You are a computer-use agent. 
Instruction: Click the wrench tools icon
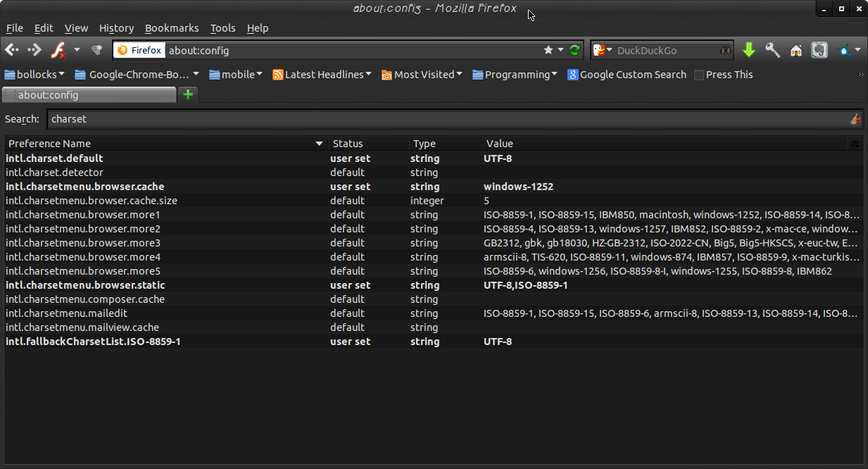(772, 50)
